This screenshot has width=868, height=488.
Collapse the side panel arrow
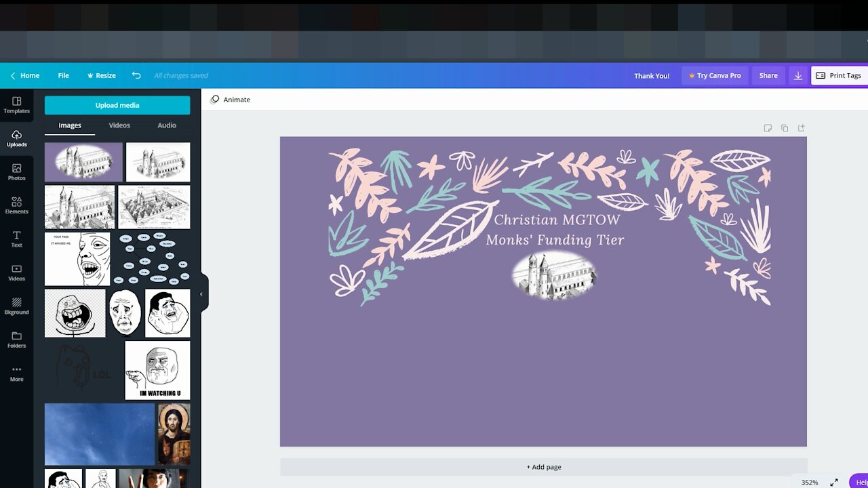[x=201, y=294]
